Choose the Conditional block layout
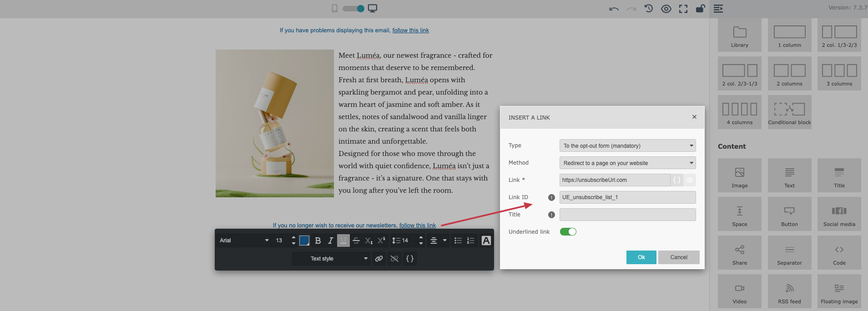 [x=789, y=112]
